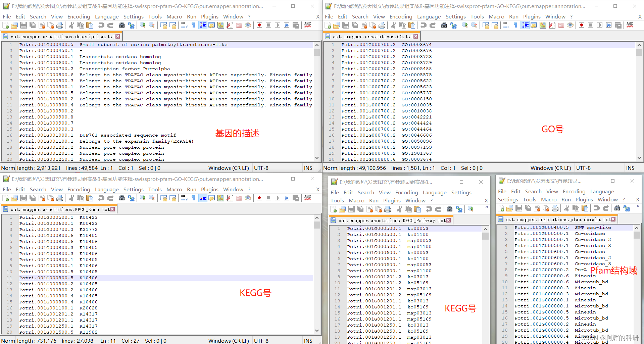Play the recorded macro

point(278,25)
